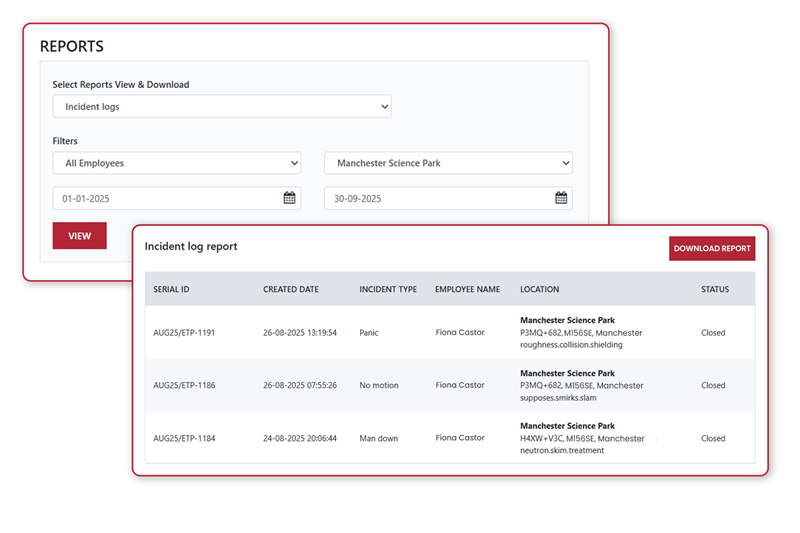The width and height of the screenshot is (800, 533).
Task: Expand the Manchester Science Park location dropdown
Action: 448,163
